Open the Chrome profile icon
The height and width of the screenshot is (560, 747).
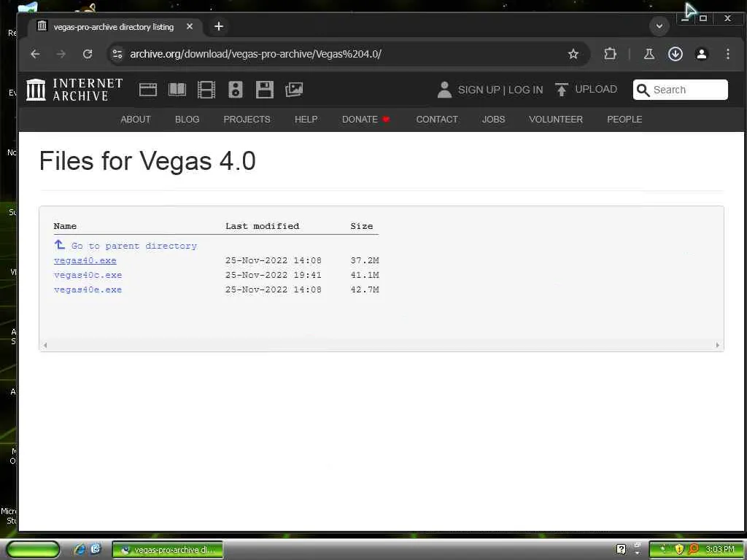701,54
